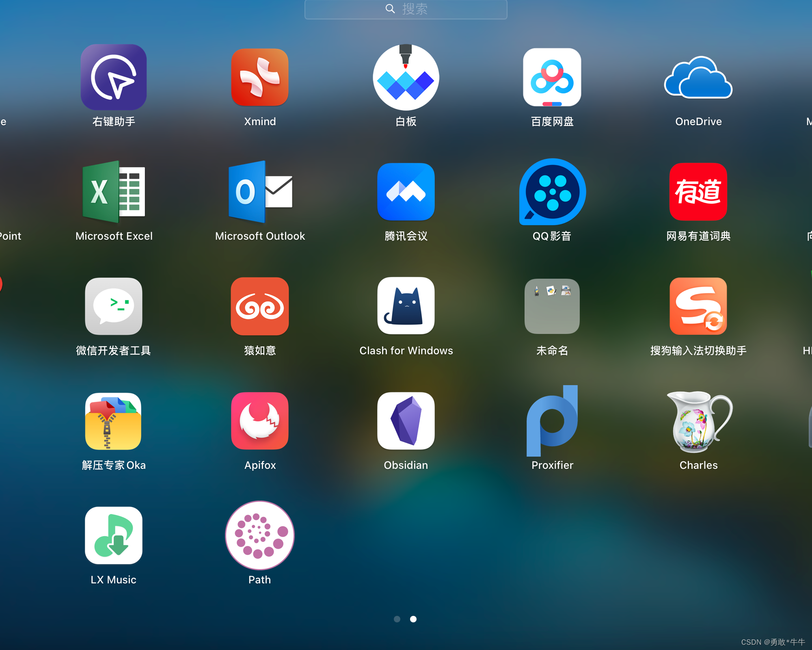Launch Apifox
Screen dimensions: 812x650
pos(260,421)
